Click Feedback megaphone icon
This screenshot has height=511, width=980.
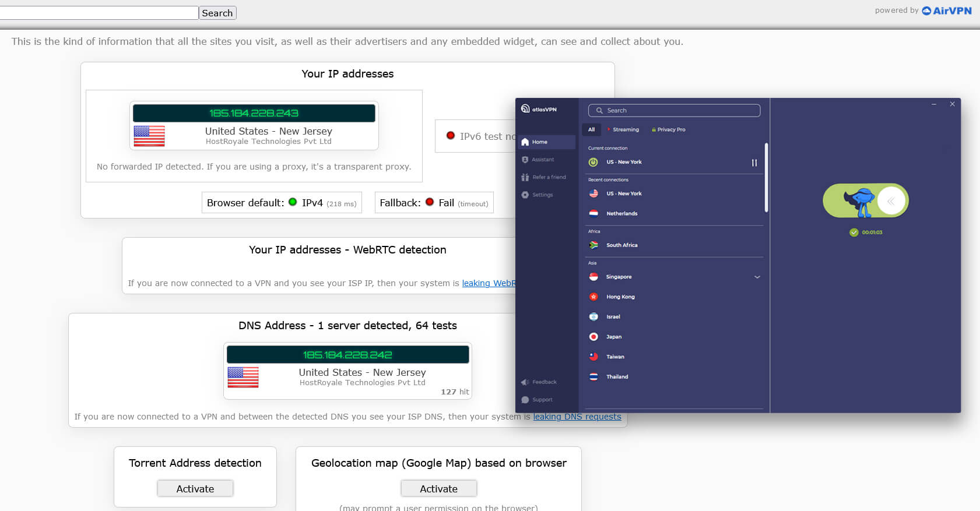pyautogui.click(x=525, y=382)
